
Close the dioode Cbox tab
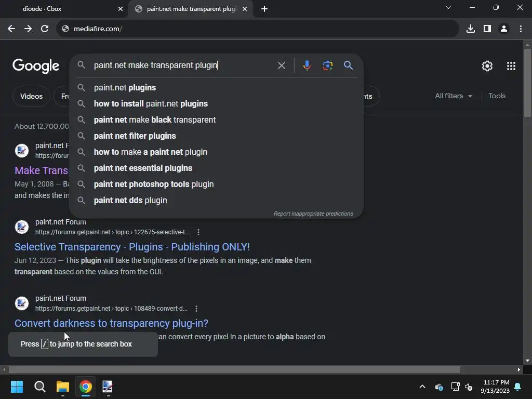[121, 9]
